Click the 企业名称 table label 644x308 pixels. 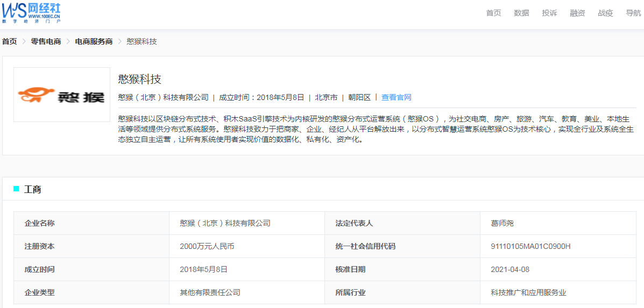(x=39, y=224)
